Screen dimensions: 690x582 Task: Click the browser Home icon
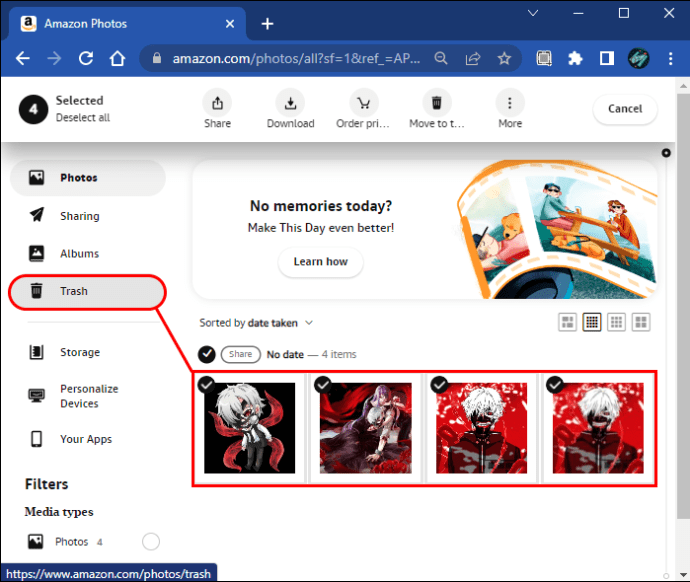(x=117, y=58)
